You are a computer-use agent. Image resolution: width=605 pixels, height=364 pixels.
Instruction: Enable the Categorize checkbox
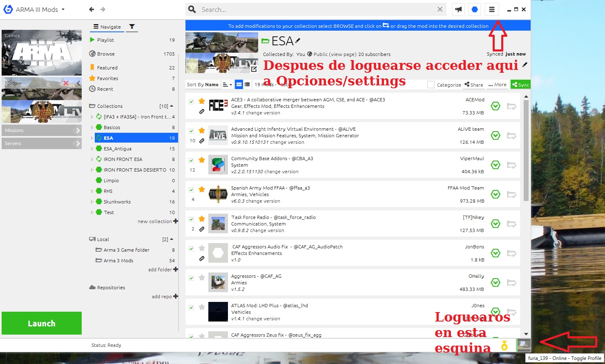[x=431, y=85]
